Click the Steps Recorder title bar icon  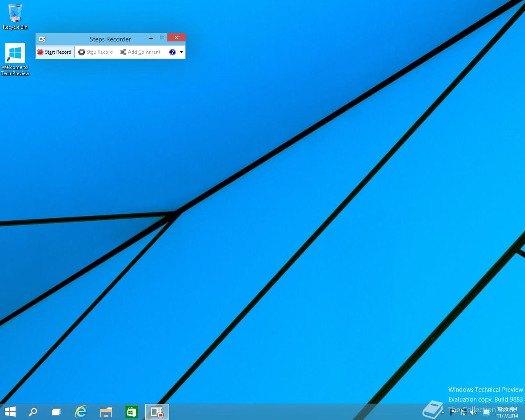(42, 39)
